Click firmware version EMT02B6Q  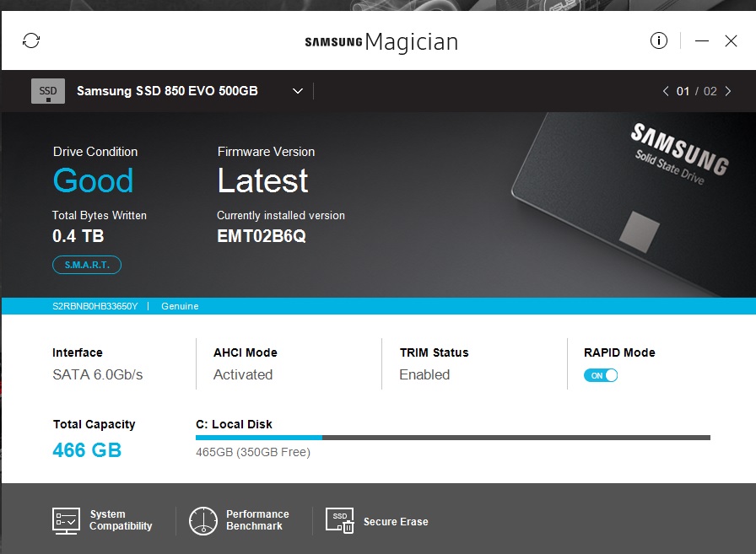coord(262,236)
